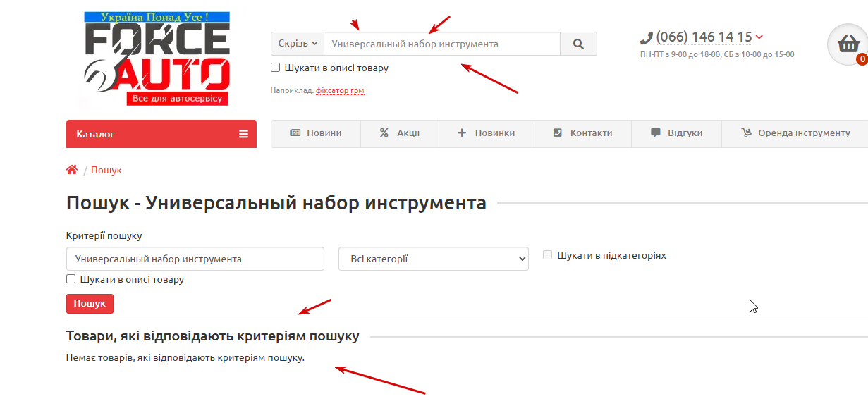Click the Каталог button

point(161,134)
